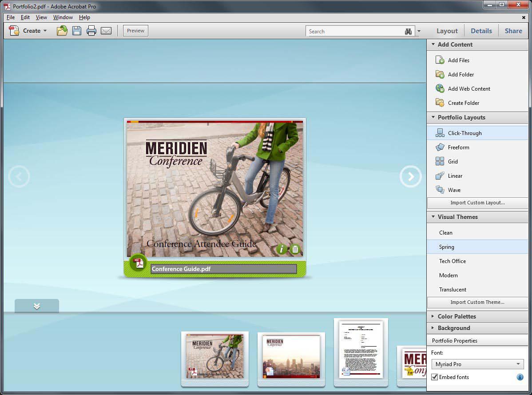Viewport: 532px width, 395px height.
Task: Open the Window menu
Action: (63, 17)
